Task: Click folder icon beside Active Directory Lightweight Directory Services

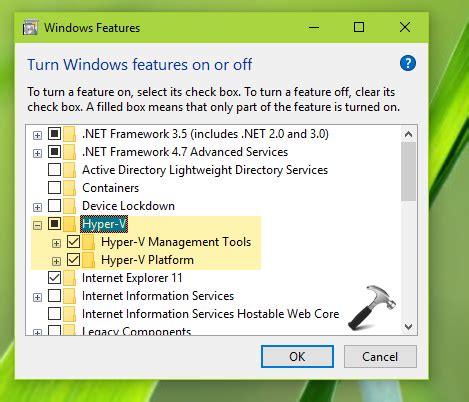Action: [x=70, y=170]
